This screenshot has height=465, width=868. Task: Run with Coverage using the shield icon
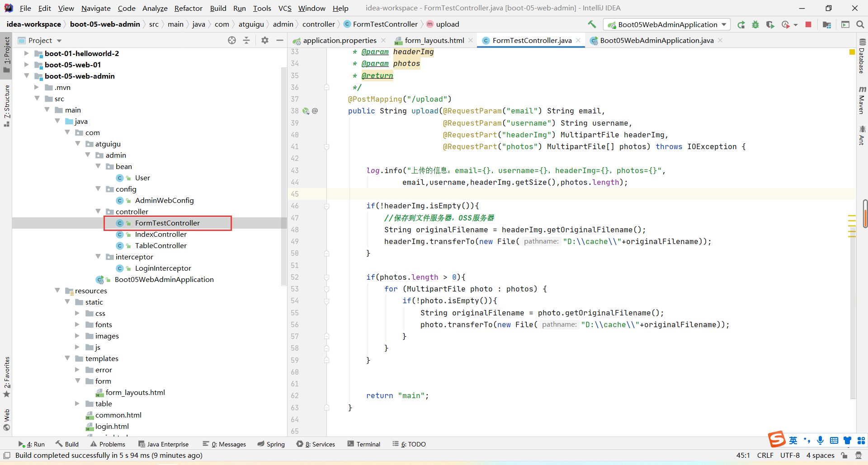[x=770, y=25]
